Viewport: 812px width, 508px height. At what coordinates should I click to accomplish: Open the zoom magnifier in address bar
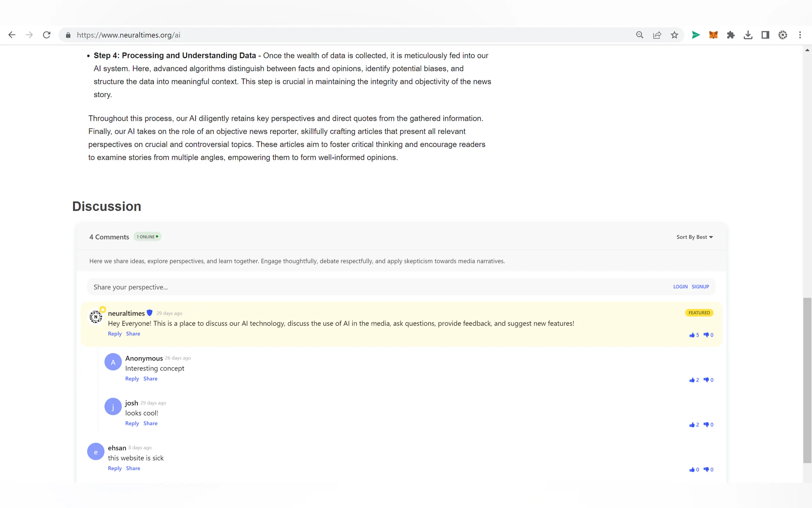[x=639, y=35]
